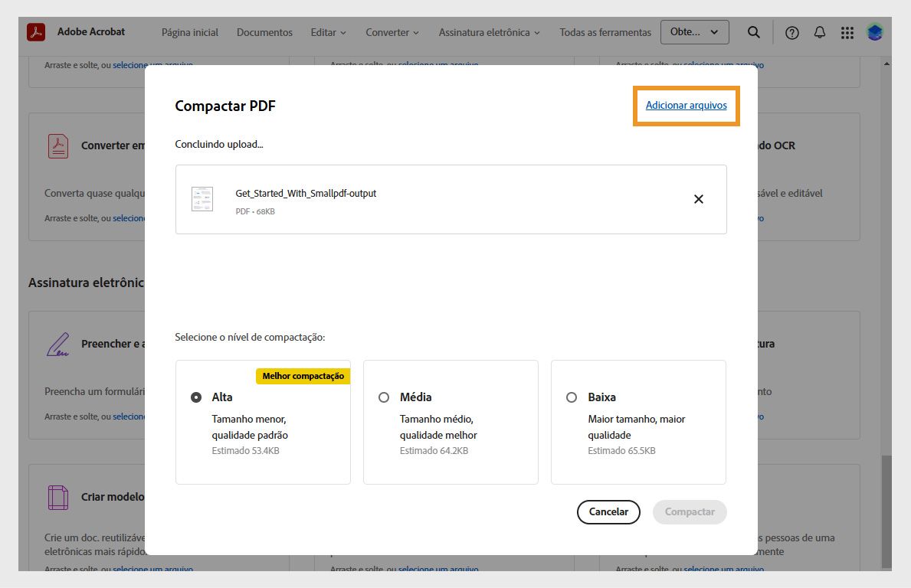Click the Creative Cloud profile icon
Viewport: 911px width, 588px height.
(874, 32)
